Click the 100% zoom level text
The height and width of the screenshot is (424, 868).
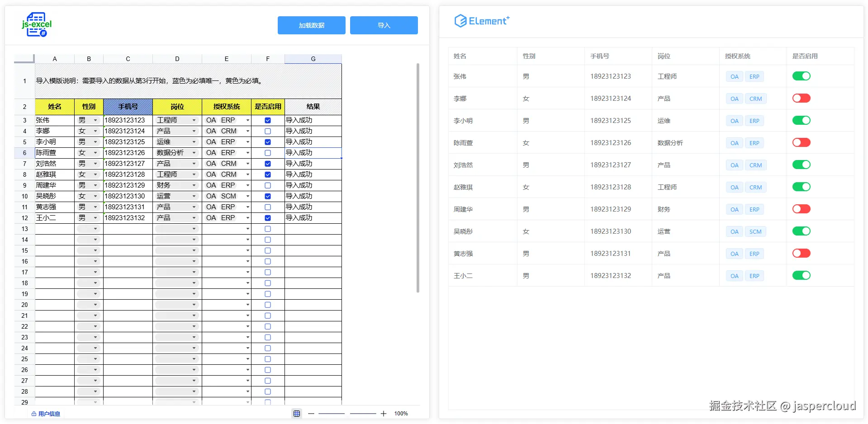coord(401,414)
